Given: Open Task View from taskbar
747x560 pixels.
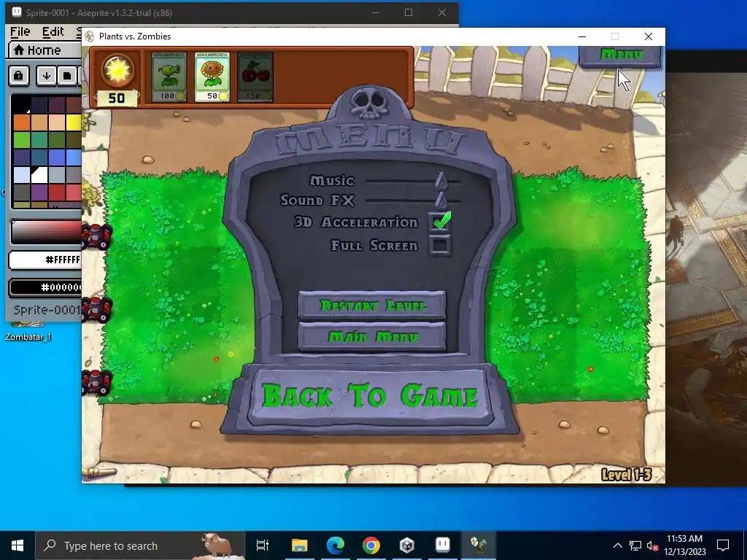Looking at the screenshot, I should 263,545.
